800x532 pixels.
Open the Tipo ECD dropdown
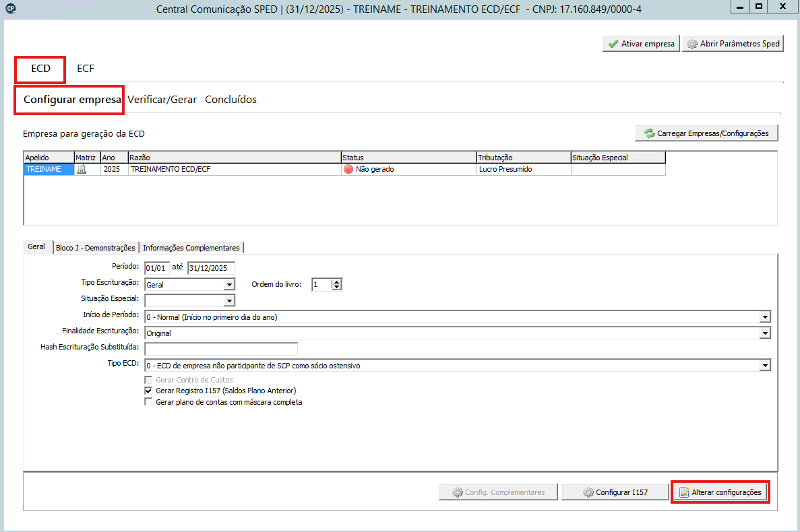click(765, 366)
